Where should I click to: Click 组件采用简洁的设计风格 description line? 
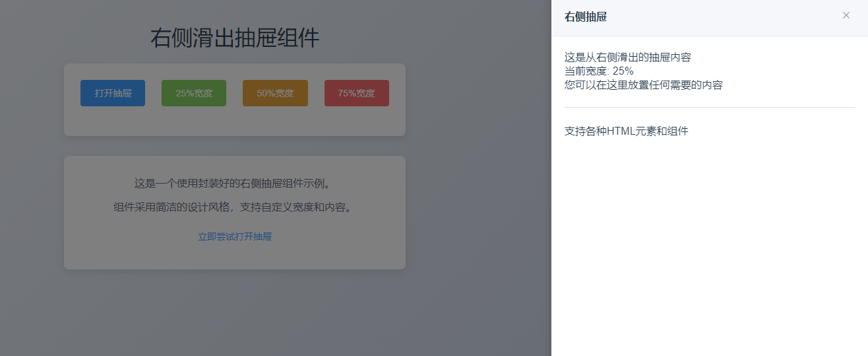pos(235,207)
